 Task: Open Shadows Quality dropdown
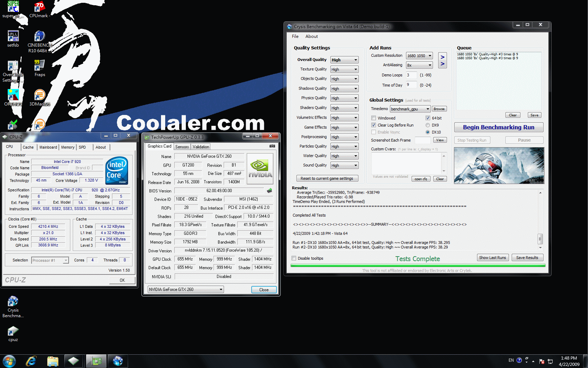[x=344, y=89]
